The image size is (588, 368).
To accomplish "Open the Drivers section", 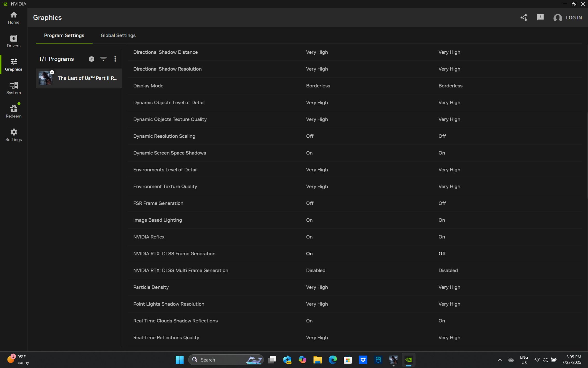I will point(13,41).
